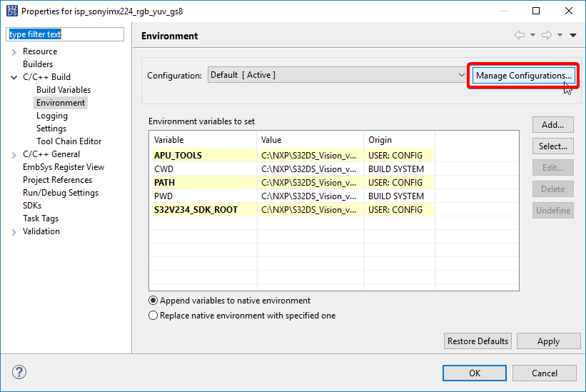This screenshot has height=392, width=586.
Task: Dismiss the dialog with Cancel
Action: (544, 373)
